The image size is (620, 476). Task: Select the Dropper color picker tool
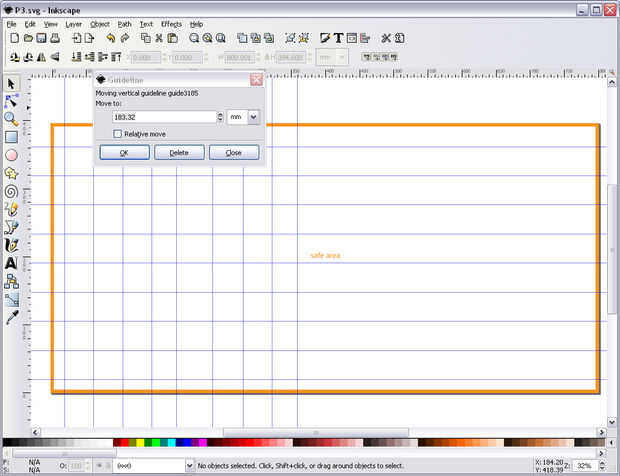pyautogui.click(x=11, y=317)
